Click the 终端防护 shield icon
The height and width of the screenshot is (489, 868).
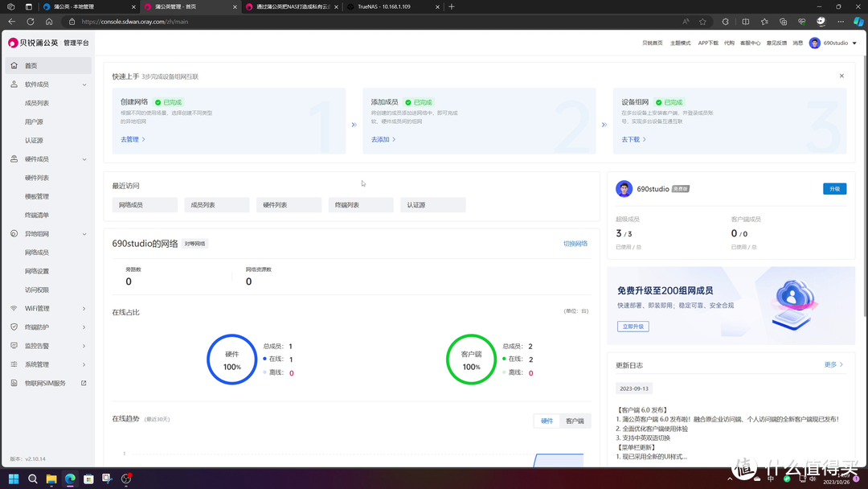click(14, 327)
